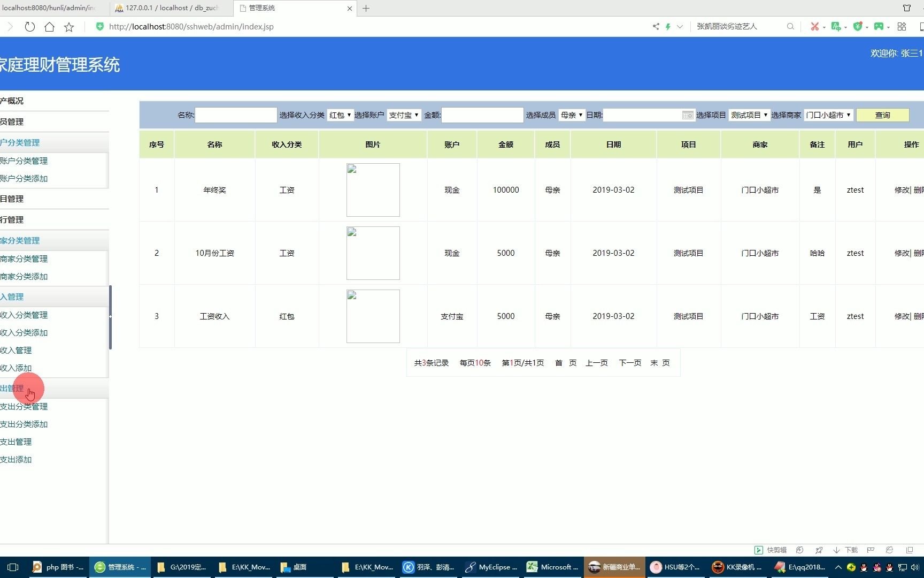Click the sidebar collapse splitter handle

110,317
